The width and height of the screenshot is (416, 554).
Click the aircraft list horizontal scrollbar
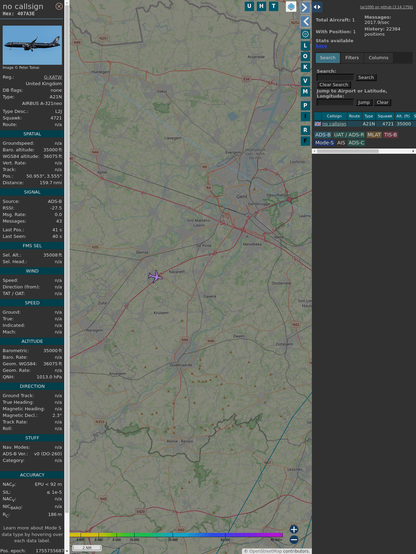click(x=364, y=151)
